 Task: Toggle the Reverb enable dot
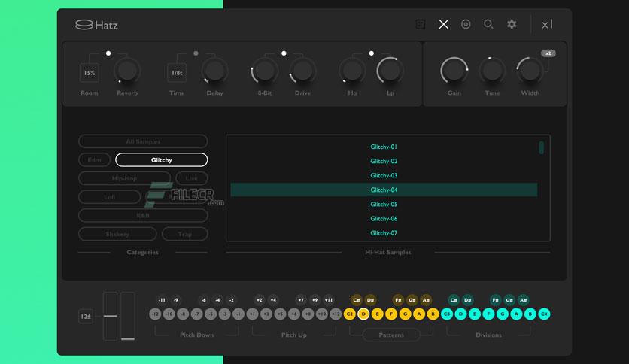coord(108,53)
